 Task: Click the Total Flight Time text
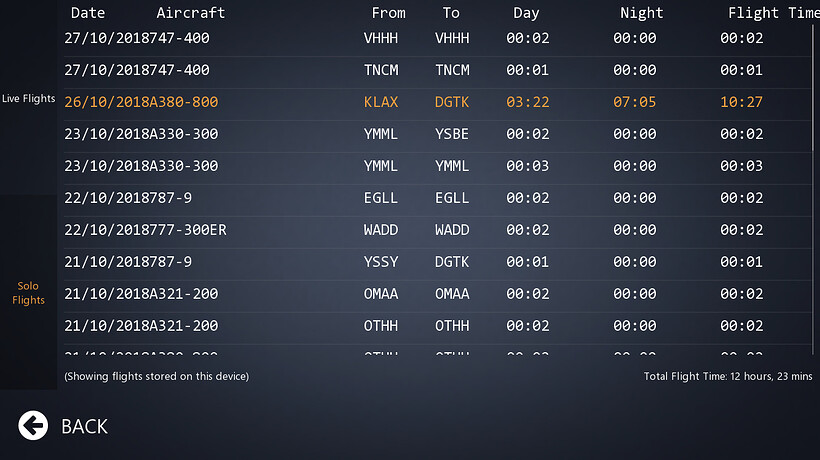728,376
